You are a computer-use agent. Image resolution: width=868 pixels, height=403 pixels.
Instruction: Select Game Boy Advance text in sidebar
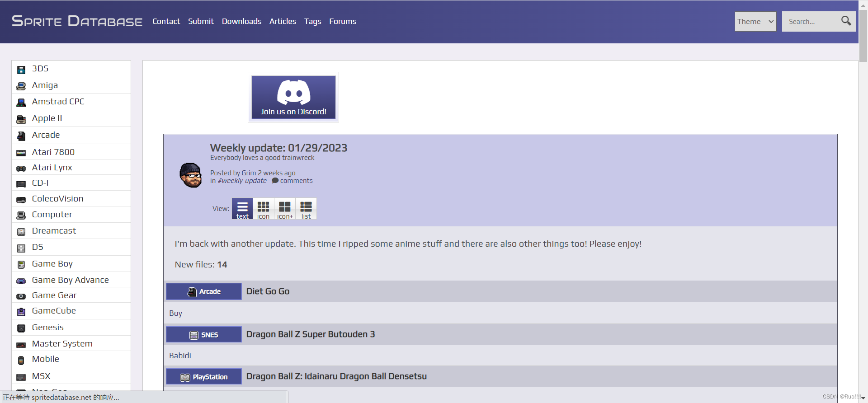pos(71,280)
